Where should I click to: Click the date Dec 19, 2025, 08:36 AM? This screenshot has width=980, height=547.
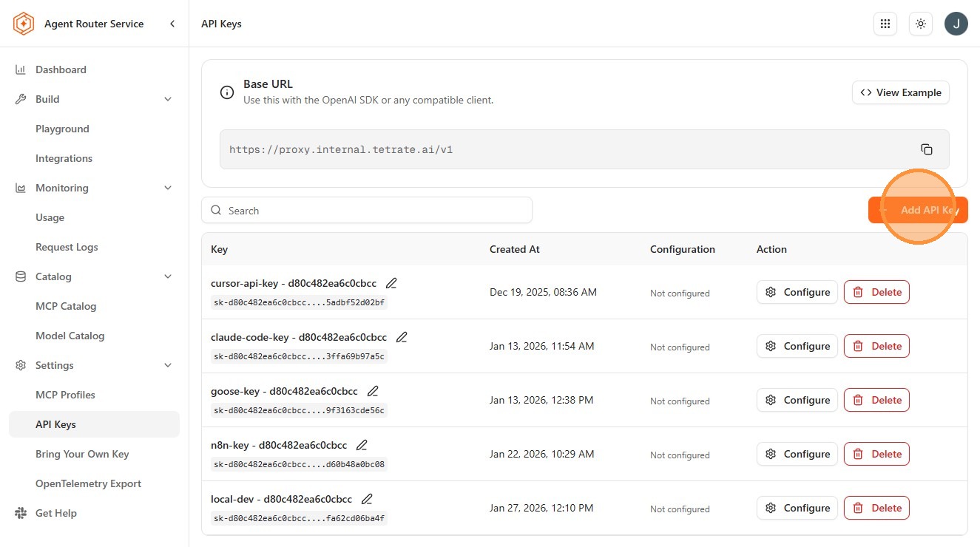[543, 292]
